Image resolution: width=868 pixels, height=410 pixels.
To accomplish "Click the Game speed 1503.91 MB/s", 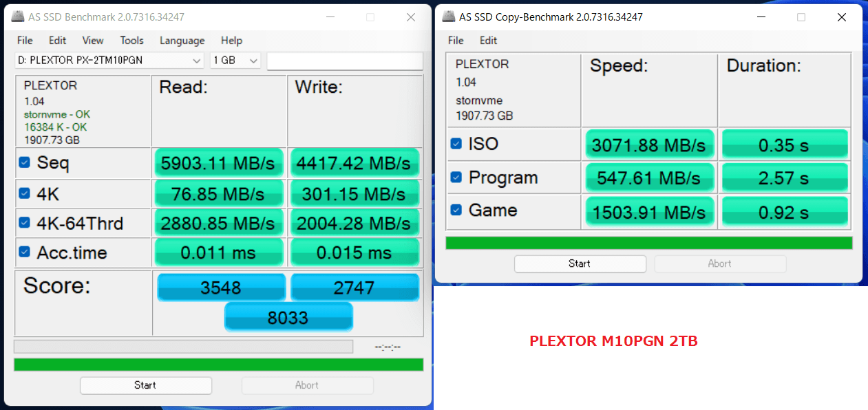I will coord(650,212).
